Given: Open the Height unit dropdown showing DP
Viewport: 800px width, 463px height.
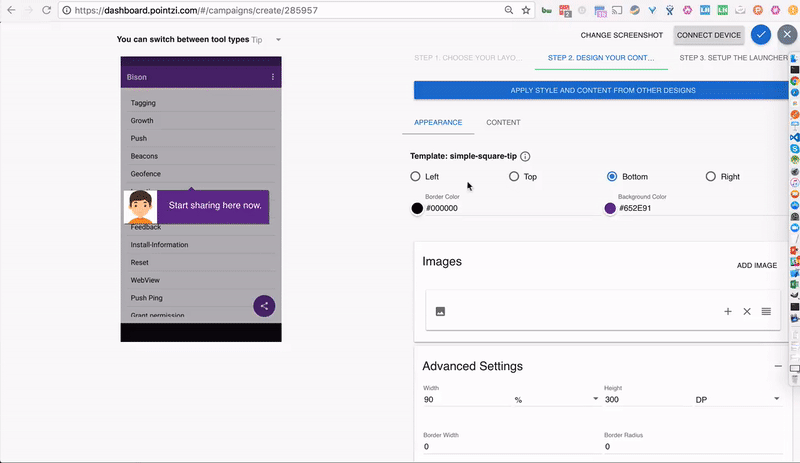Looking at the screenshot, I should (x=738, y=399).
